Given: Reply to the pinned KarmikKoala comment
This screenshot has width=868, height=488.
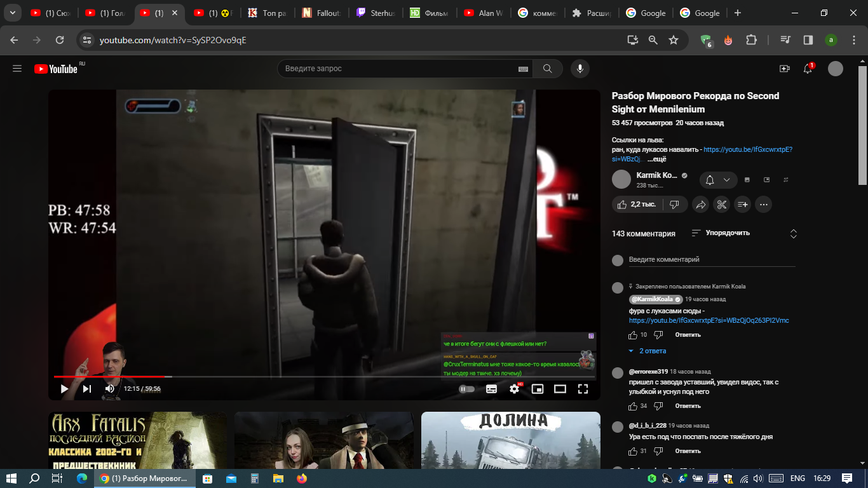Looking at the screenshot, I should [x=688, y=335].
